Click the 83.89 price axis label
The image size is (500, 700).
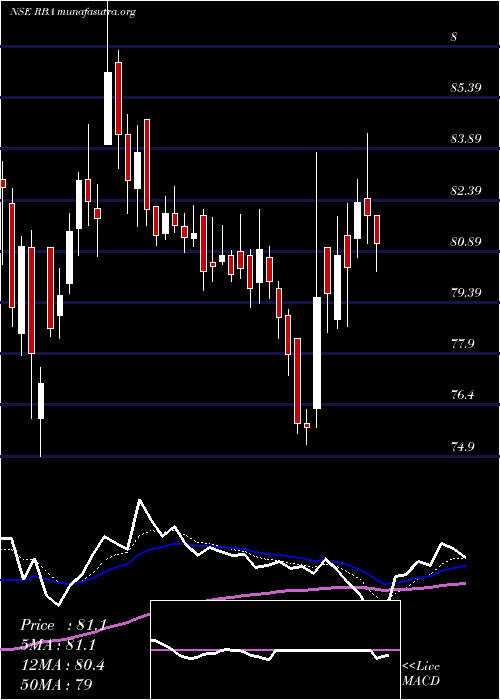click(x=466, y=139)
